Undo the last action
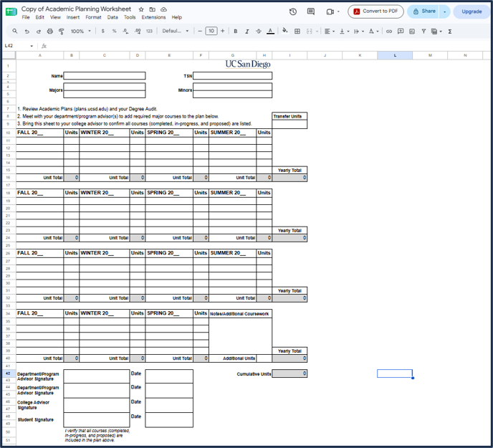 click(x=27, y=31)
